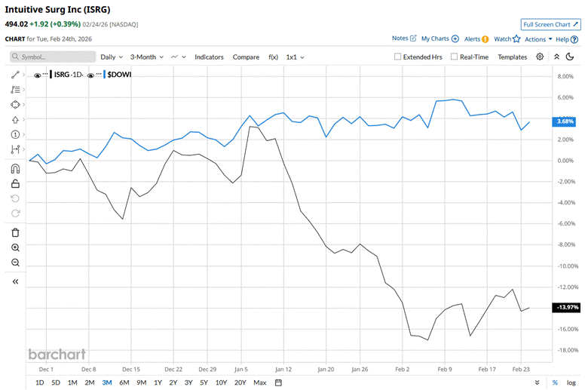
Task: Select the 3Y range tab
Action: [x=188, y=382]
